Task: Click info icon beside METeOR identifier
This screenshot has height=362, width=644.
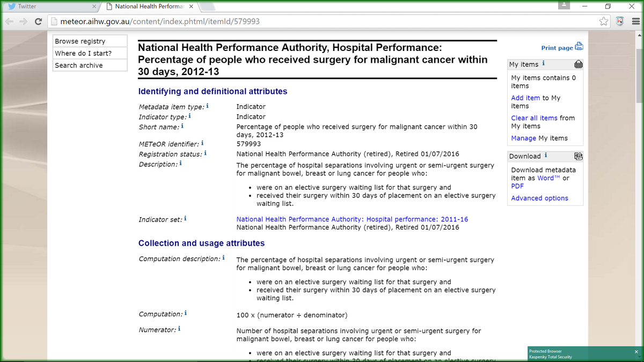Action: coord(202,143)
